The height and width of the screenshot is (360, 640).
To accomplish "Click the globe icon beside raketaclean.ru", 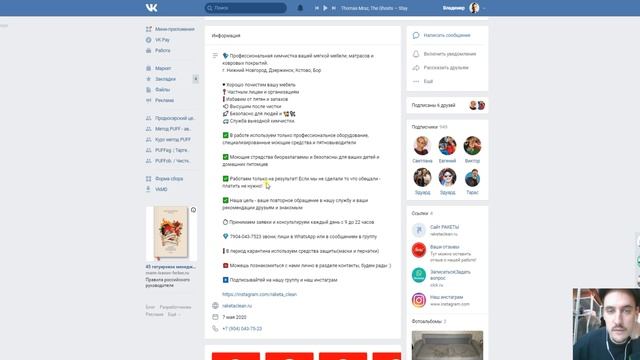I will pos(215,305).
